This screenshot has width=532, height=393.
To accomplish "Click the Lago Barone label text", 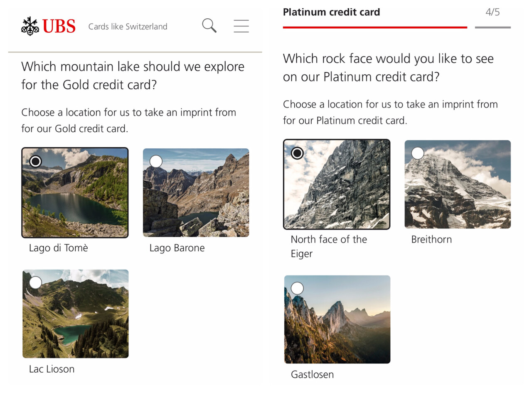I will click(177, 248).
